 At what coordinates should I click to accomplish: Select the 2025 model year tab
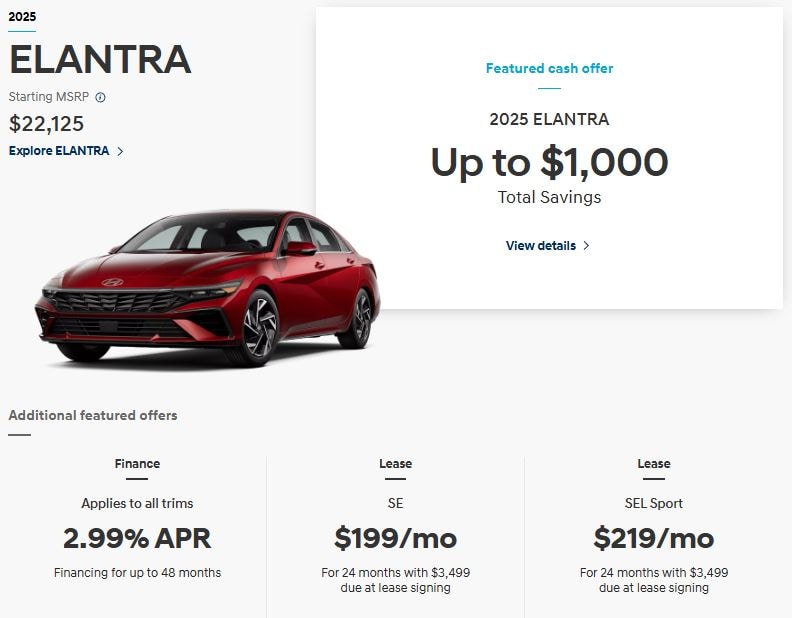(22, 17)
